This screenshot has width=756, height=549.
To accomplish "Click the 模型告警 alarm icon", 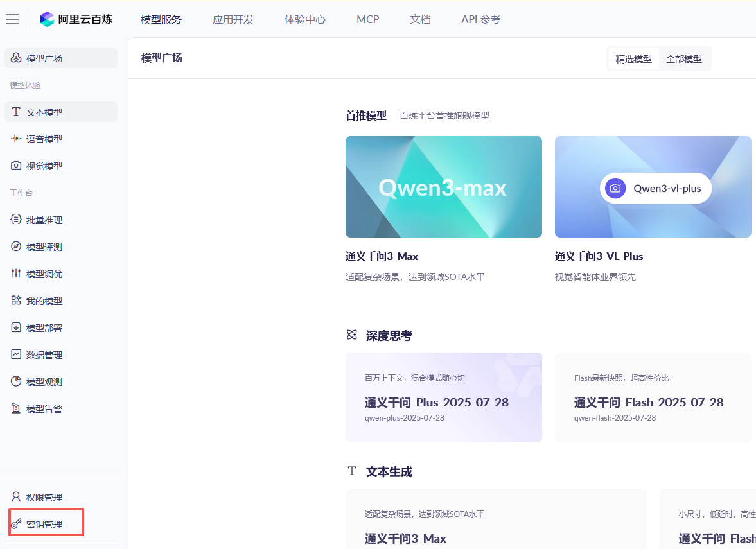I will click(x=16, y=409).
